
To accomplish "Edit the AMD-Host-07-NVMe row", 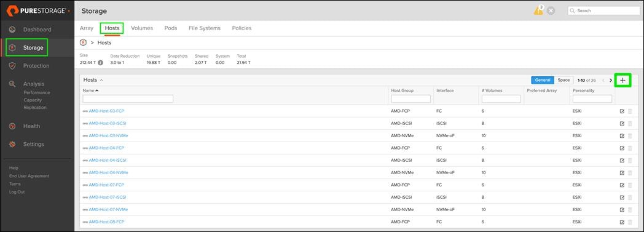I will (x=622, y=210).
